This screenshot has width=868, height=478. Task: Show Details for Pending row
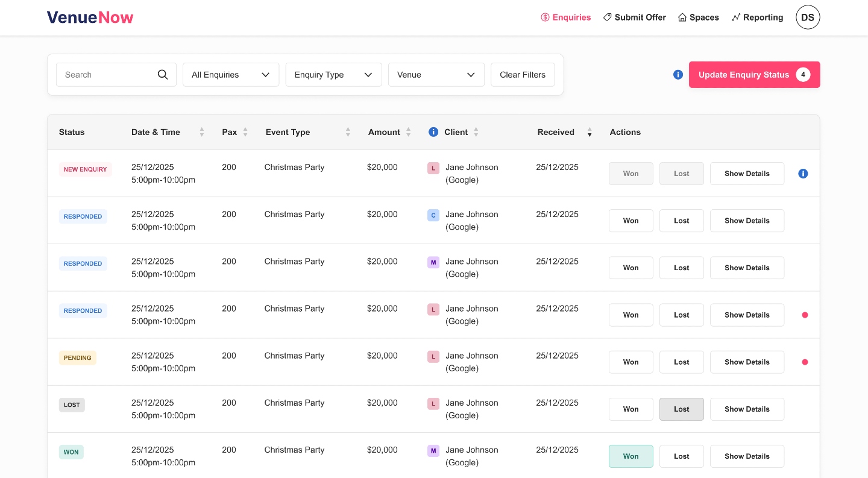coord(747,362)
